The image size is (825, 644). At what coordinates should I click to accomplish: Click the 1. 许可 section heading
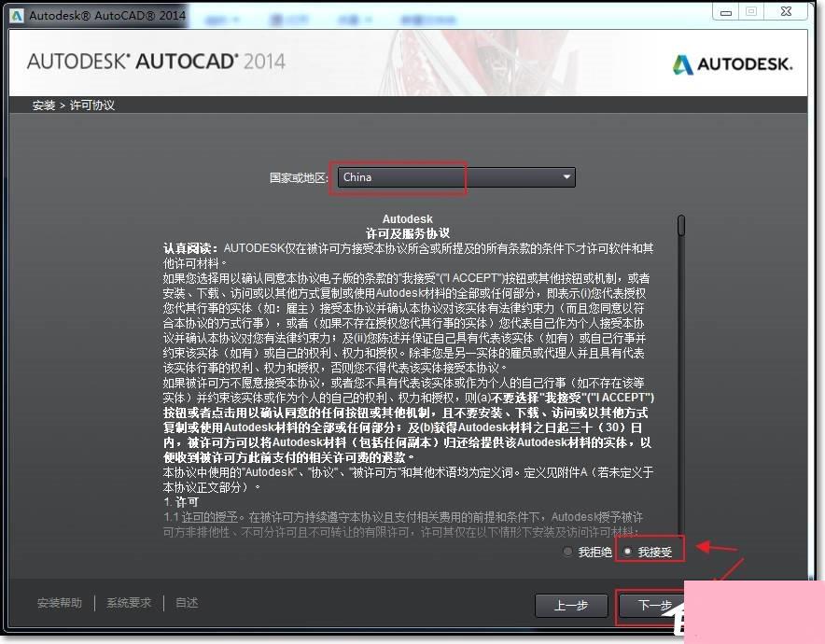181,502
